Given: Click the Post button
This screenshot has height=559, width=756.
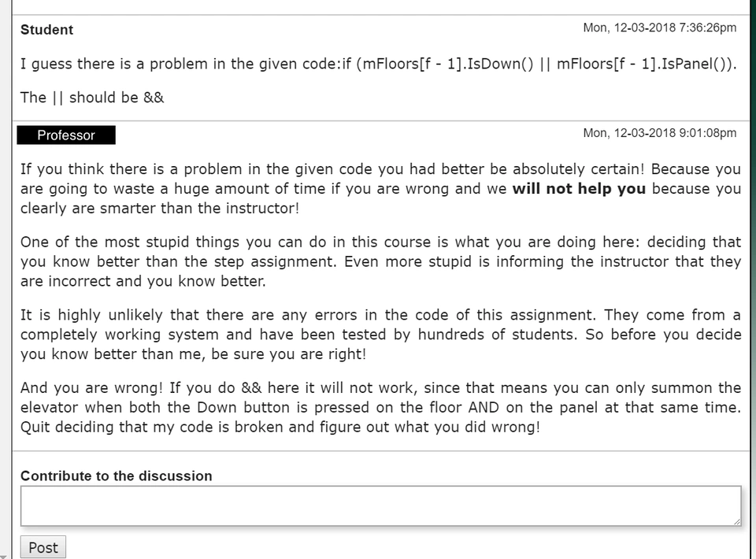Looking at the screenshot, I should pos(43,547).
